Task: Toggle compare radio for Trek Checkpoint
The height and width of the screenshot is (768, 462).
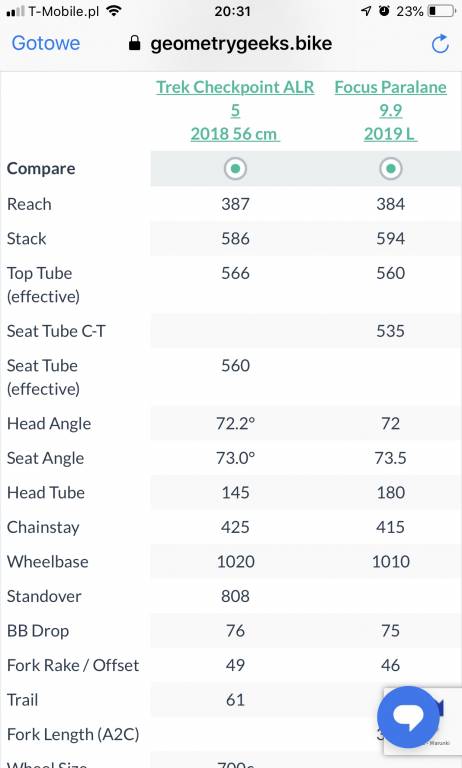Action: pyautogui.click(x=235, y=168)
